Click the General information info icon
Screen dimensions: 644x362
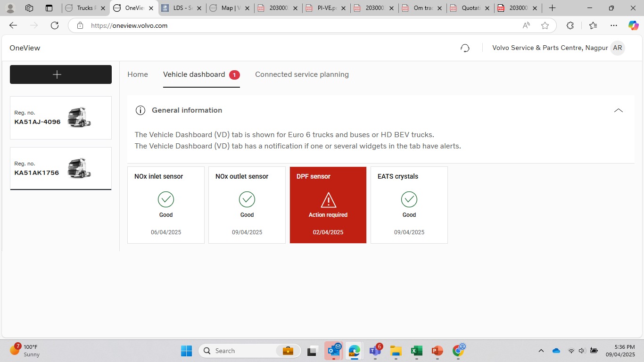(x=140, y=110)
